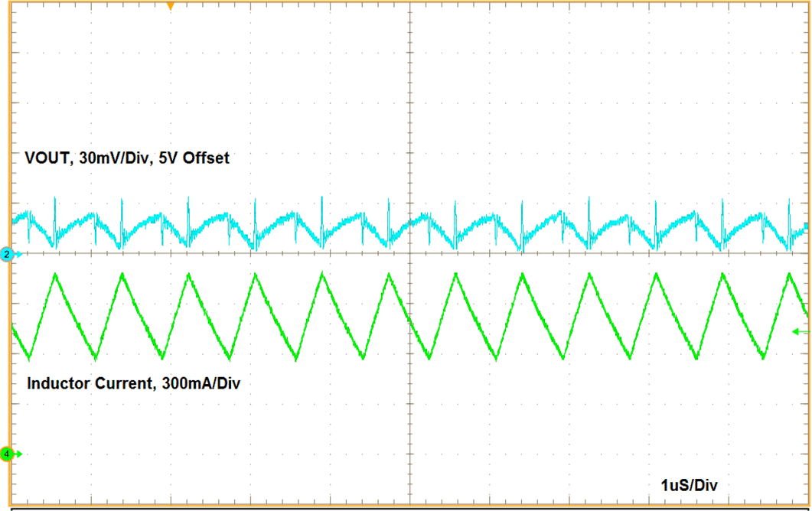Click the orange trigger position triangle
812x511 pixels.
point(170,6)
